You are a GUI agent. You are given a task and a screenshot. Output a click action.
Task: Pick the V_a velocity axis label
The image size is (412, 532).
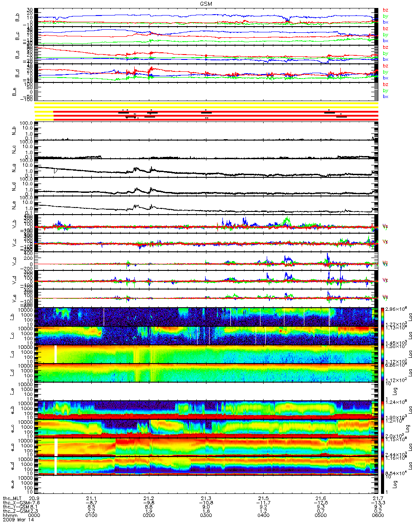tap(14, 261)
